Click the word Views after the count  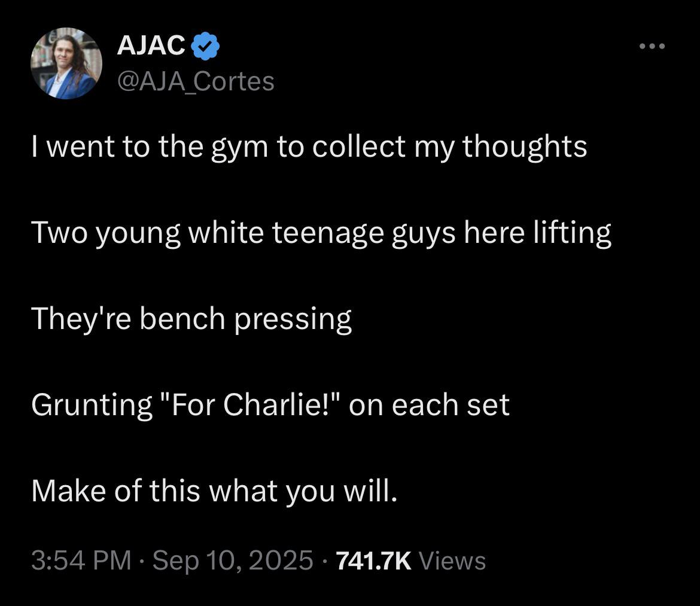(x=452, y=561)
